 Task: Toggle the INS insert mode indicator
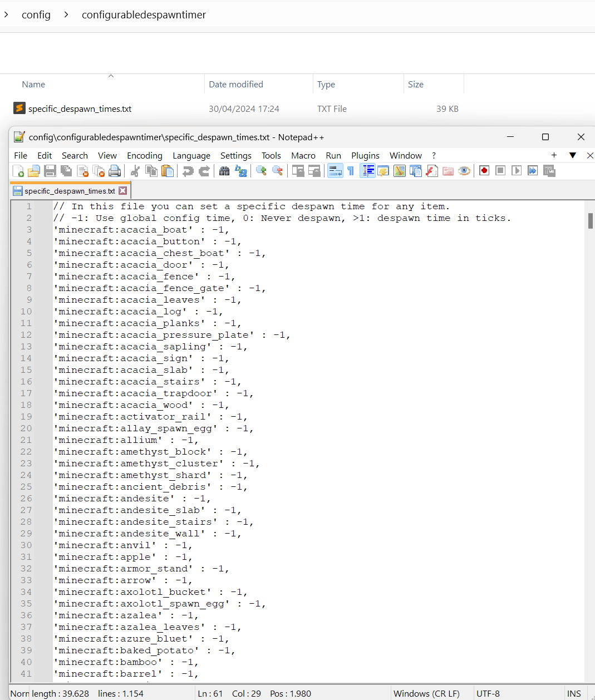click(574, 694)
